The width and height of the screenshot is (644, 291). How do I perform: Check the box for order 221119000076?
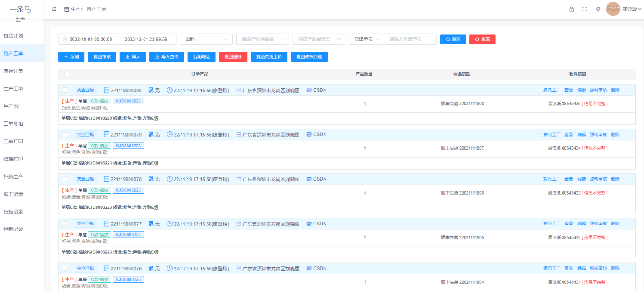65,268
